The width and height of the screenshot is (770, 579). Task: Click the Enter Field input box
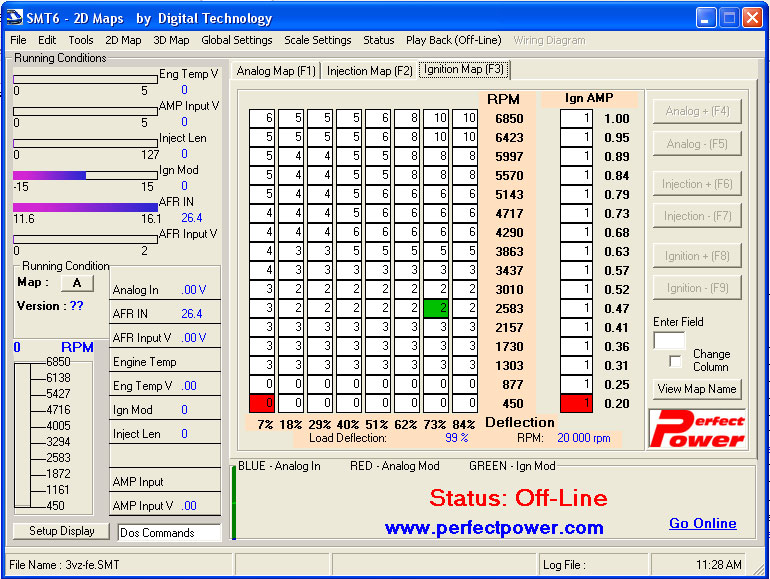tap(669, 340)
